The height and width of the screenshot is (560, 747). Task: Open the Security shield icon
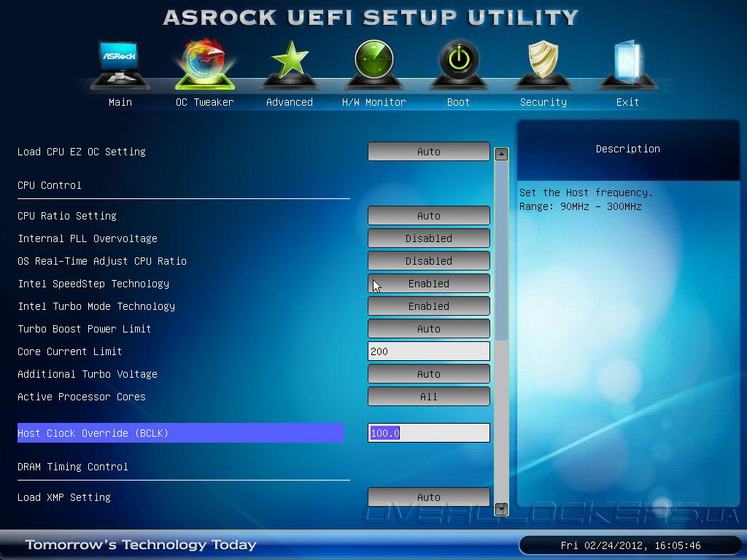(543, 64)
